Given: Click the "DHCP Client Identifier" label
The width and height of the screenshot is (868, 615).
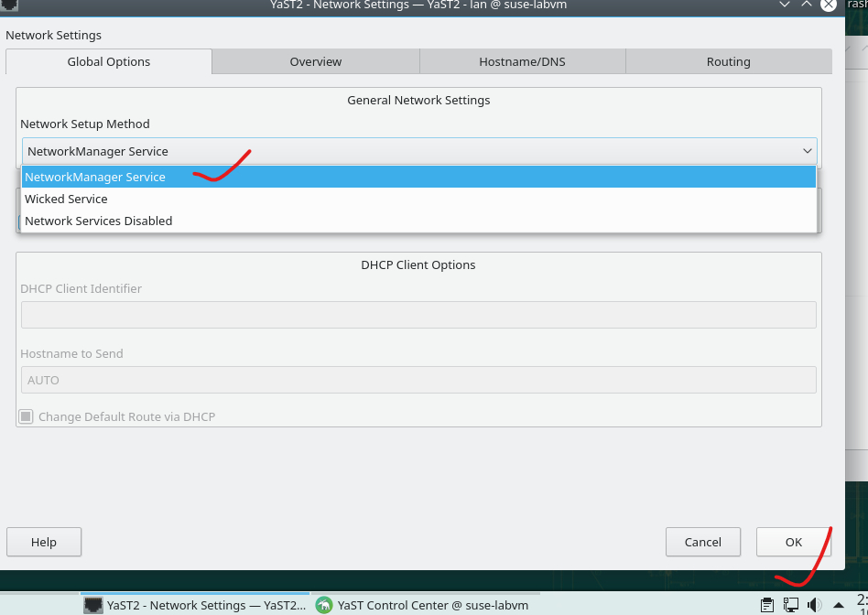Looking at the screenshot, I should point(81,288).
